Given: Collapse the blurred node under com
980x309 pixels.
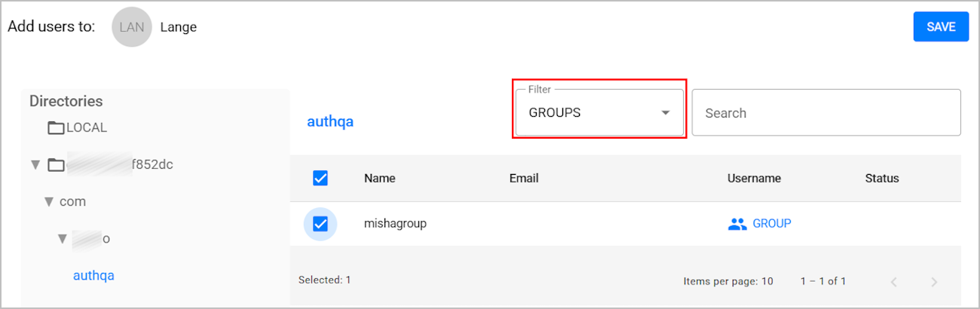Looking at the screenshot, I should [63, 238].
